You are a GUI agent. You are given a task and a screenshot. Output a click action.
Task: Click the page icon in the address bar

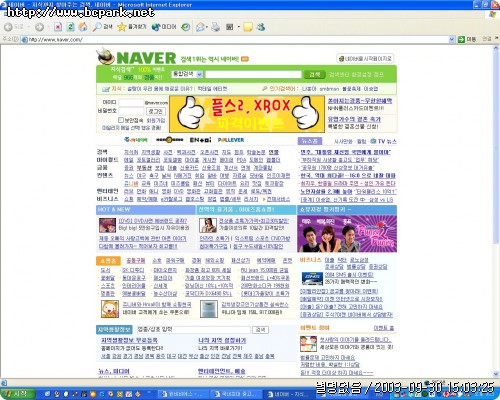tap(24, 40)
